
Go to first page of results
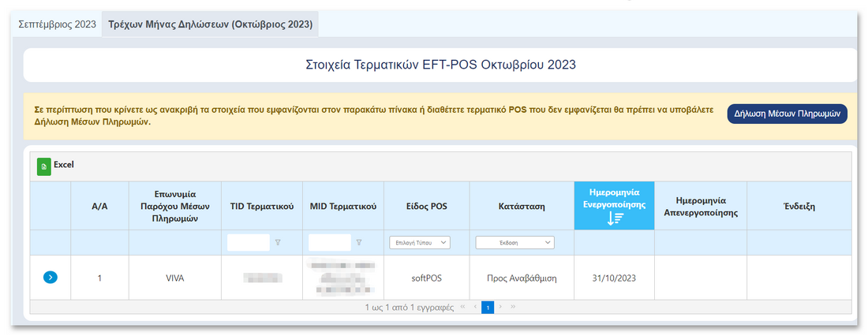pyautogui.click(x=463, y=308)
